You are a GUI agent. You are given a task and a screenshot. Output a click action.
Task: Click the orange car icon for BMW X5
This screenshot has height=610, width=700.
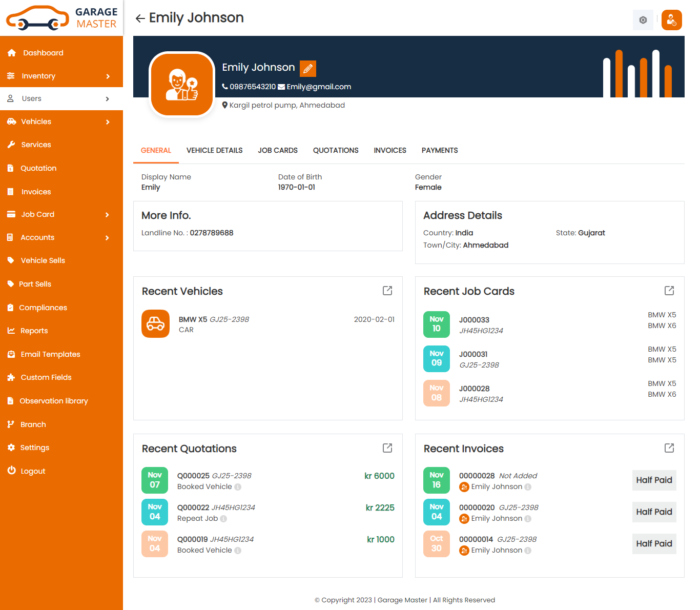coord(155,324)
